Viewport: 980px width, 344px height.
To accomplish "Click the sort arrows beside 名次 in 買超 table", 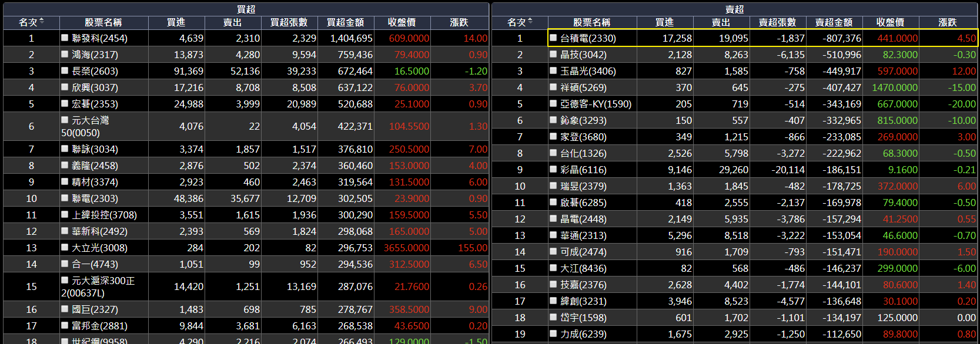I will pos(41,22).
